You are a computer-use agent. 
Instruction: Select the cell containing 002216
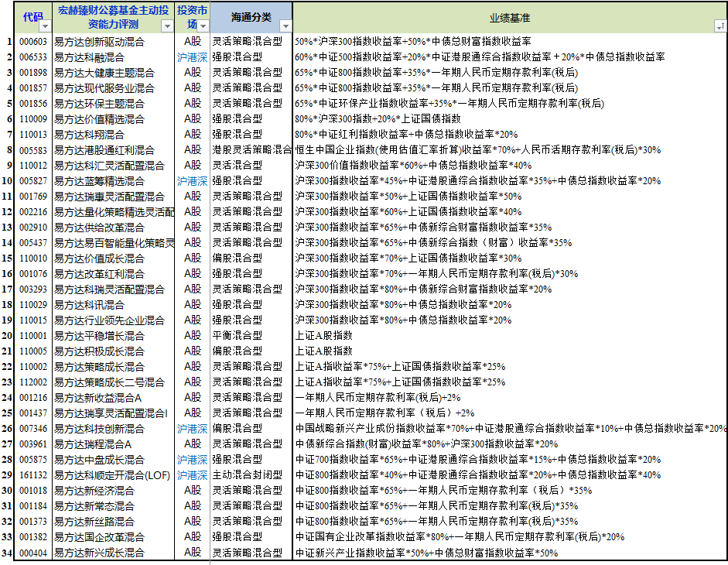pos(33,212)
